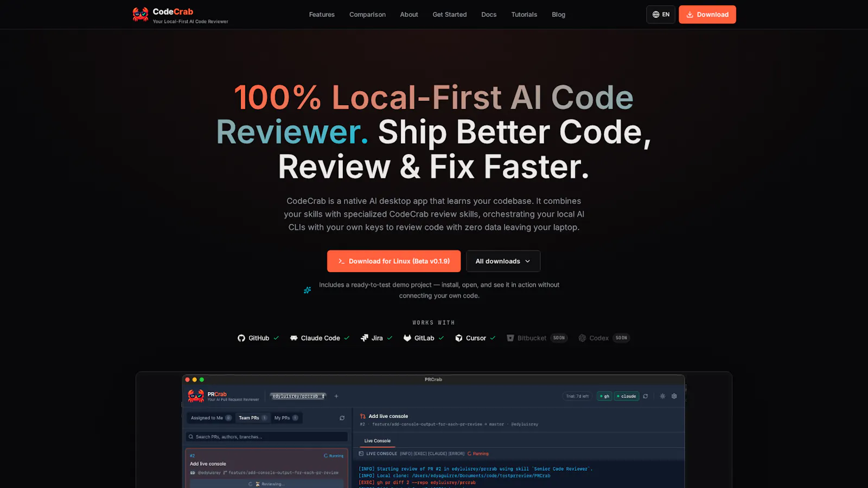Expand the All downloads dropdown
The image size is (868, 488).
(503, 261)
